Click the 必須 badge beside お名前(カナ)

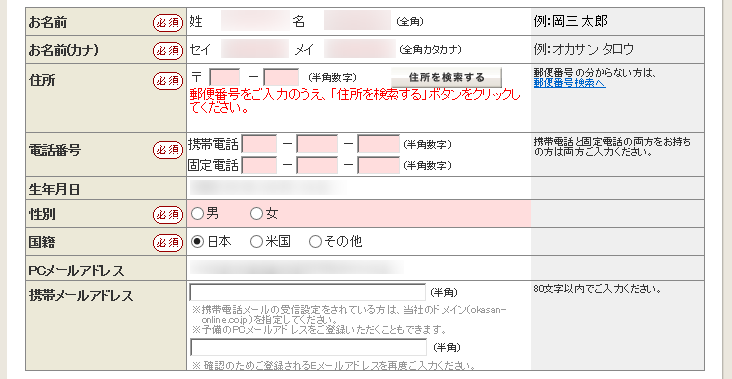(x=168, y=50)
